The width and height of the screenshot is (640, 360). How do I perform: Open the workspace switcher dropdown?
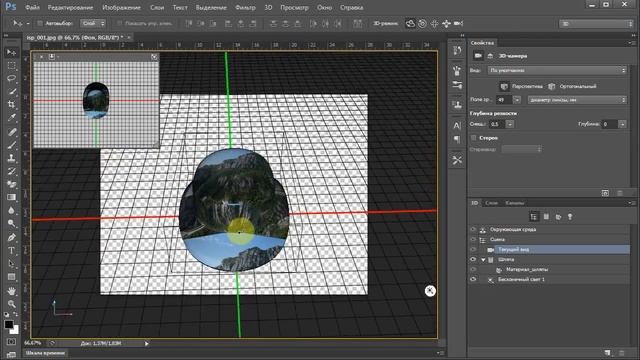(x=596, y=24)
